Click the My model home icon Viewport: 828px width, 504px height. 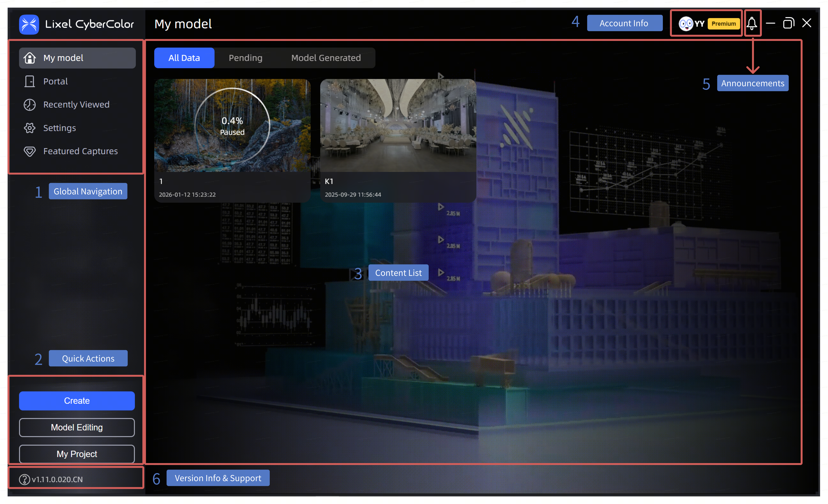tap(30, 58)
